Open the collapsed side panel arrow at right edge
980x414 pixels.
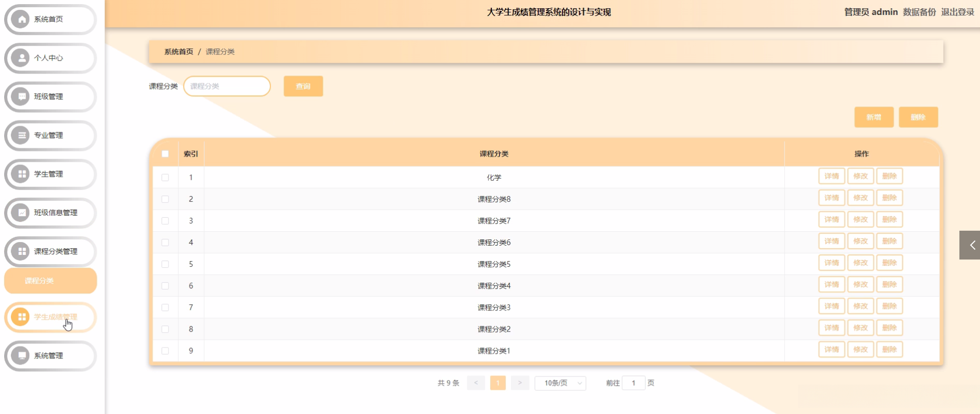[971, 245]
